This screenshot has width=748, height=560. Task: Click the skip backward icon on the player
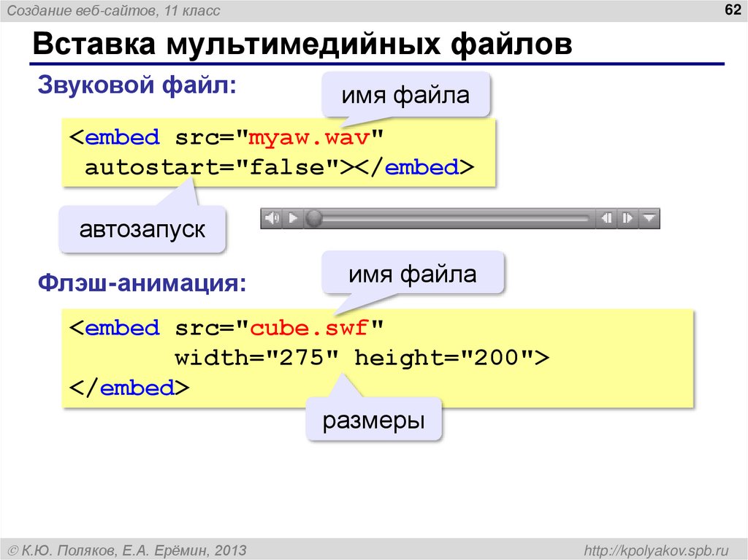coord(607,218)
